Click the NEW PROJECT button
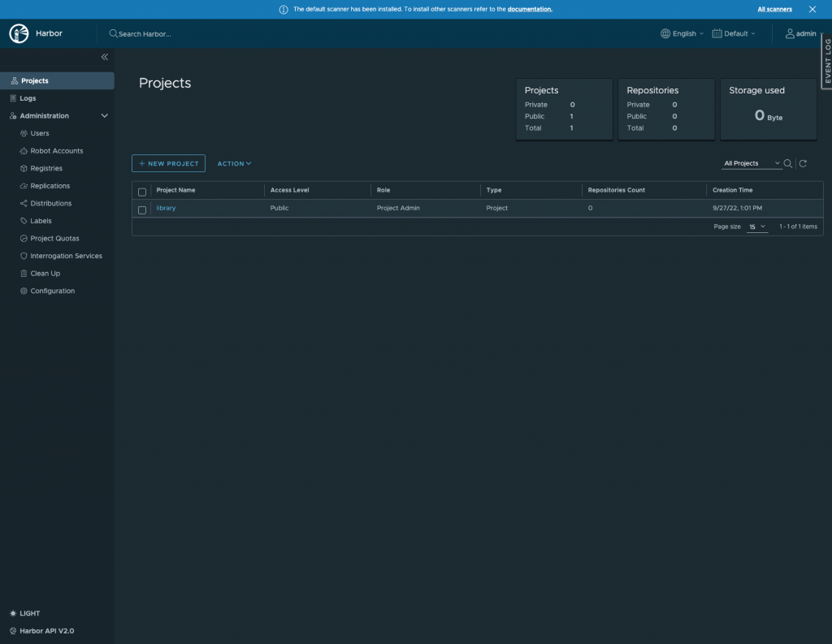832x644 pixels. [168, 163]
